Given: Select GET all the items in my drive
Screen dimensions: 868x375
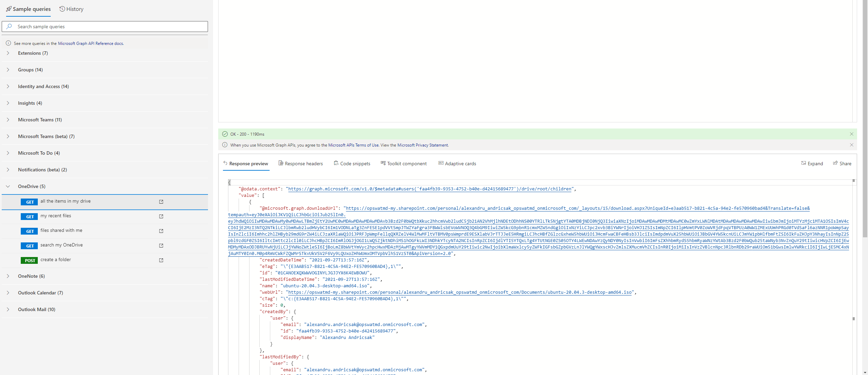Looking at the screenshot, I should 105,202.
